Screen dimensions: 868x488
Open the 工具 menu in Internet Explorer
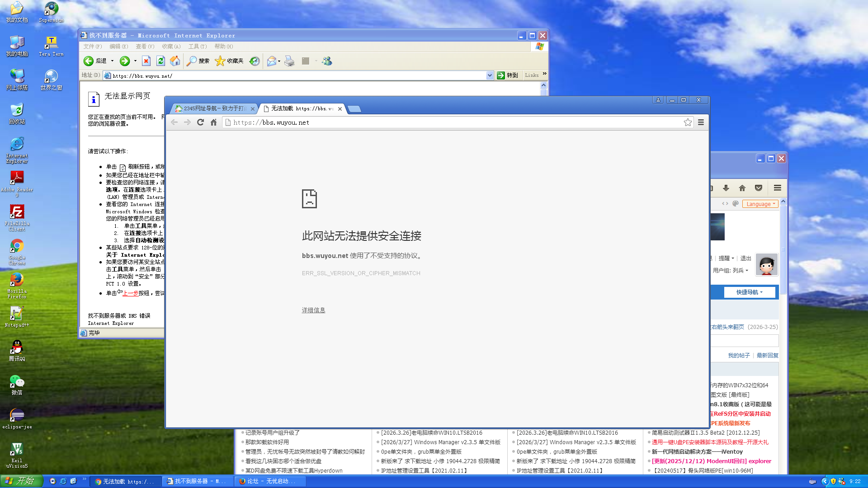197,47
